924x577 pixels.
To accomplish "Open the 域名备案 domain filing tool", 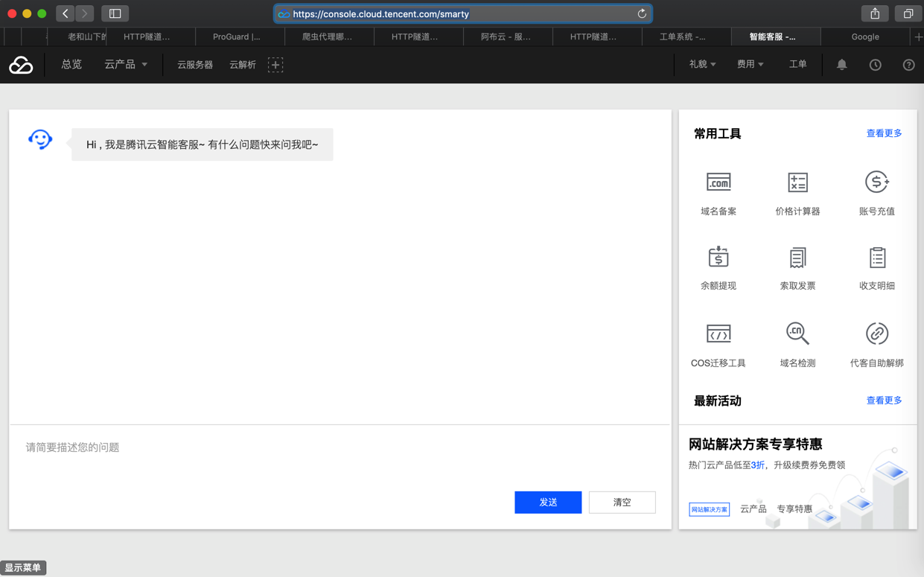I will [718, 194].
